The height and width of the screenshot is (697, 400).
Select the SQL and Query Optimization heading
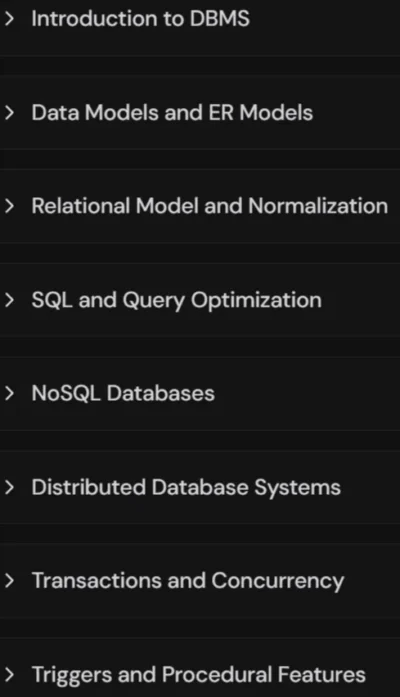click(176, 301)
